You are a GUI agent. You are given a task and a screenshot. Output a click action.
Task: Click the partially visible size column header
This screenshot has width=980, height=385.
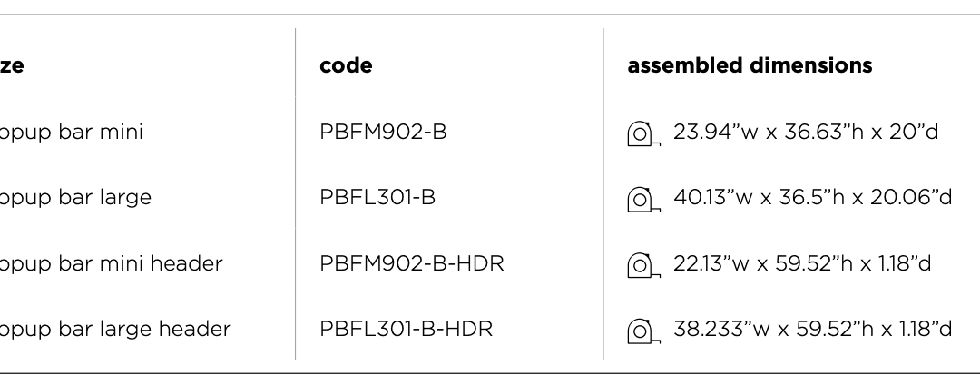[x=12, y=65]
